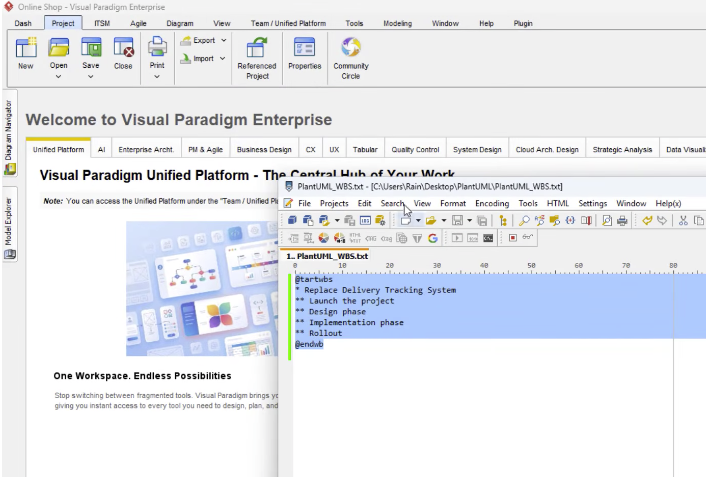Click the Save project icon in the ribbon
The image size is (706, 477).
tap(91, 47)
